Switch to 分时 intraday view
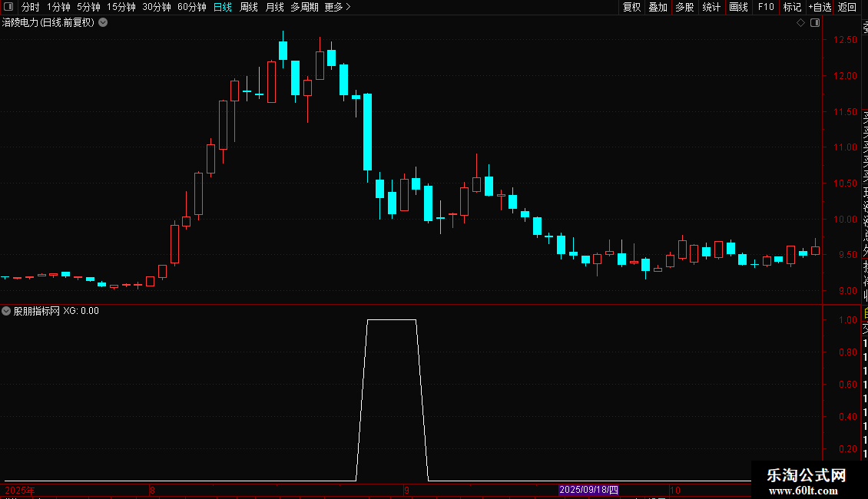 [31, 7]
